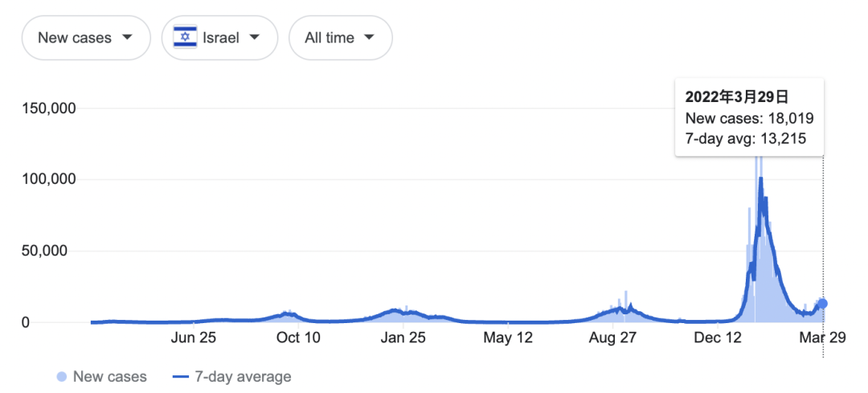Open the Israel country dropdown
This screenshot has height=393, width=868.
(x=219, y=37)
